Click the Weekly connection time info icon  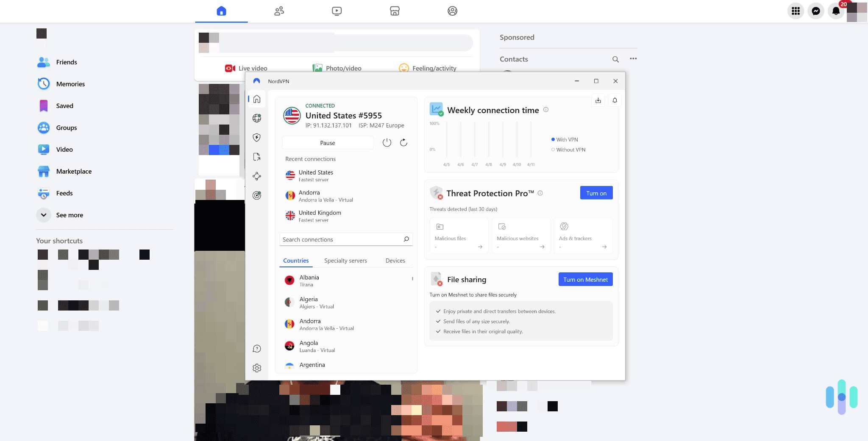coord(546,109)
